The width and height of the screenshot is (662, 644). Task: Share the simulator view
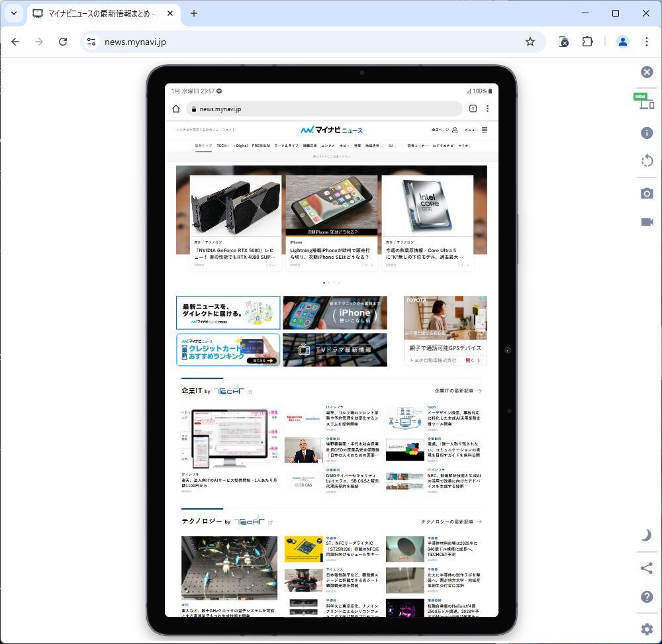(x=646, y=568)
